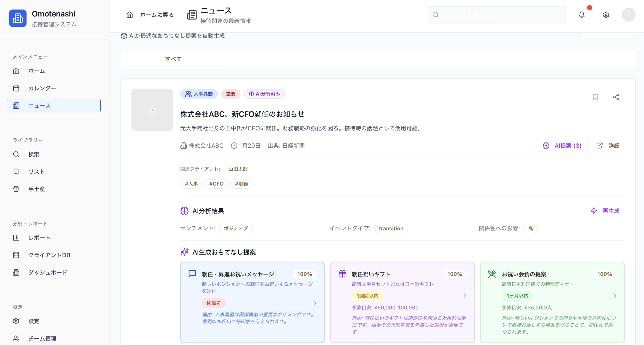Image resolution: width=644 pixels, height=345 pixels.
Task: Share the ABC CFO news article
Action: point(616,97)
